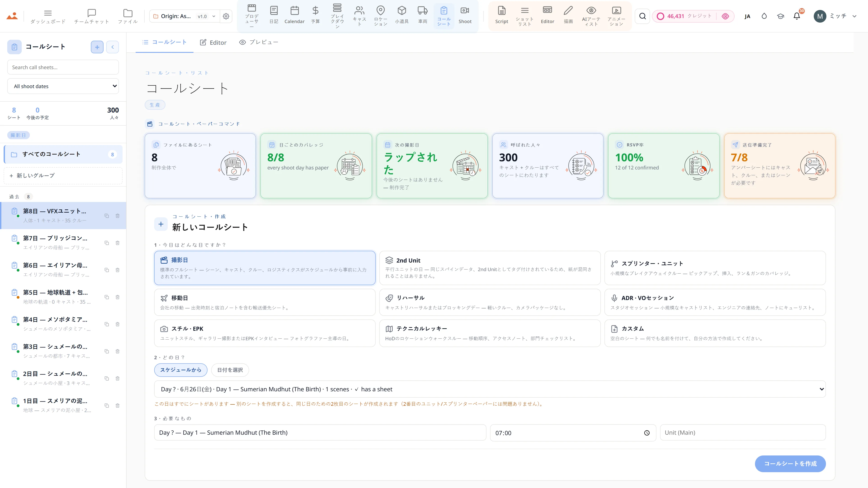This screenshot has width=868, height=488.
Task: Open the ショットリスト toolbar icon
Action: 525,10
